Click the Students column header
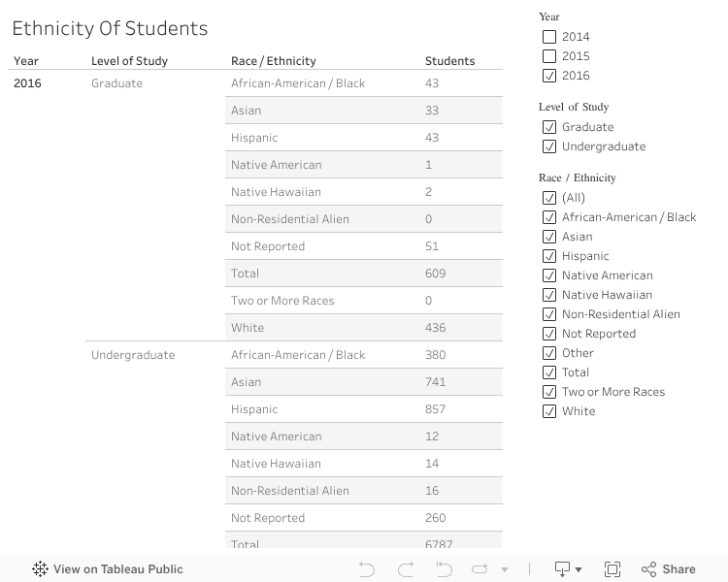The image size is (728, 582). [x=450, y=61]
